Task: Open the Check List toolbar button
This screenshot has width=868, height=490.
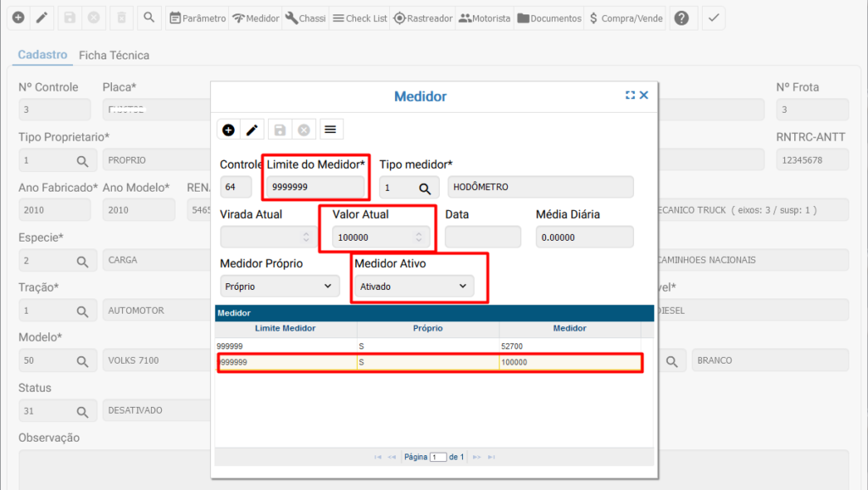Action: point(359,18)
